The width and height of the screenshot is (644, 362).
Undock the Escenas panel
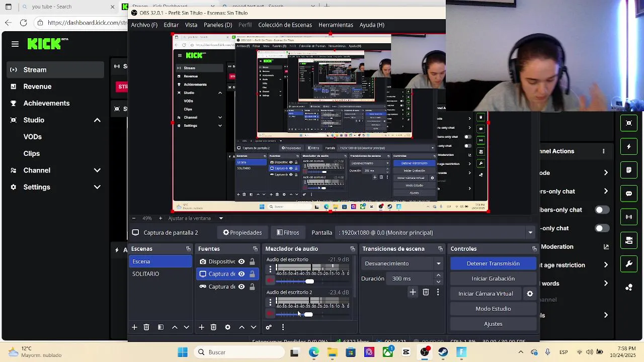[x=188, y=249]
